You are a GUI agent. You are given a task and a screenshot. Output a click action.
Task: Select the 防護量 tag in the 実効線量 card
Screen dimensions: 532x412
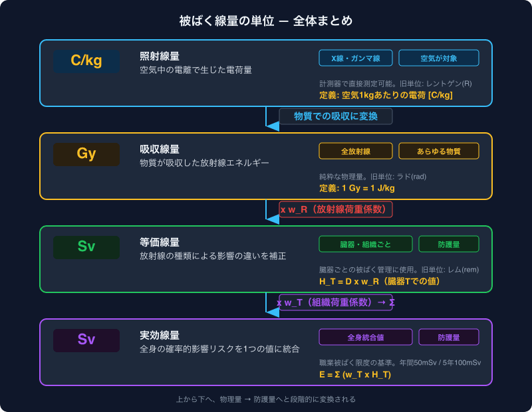pos(448,337)
